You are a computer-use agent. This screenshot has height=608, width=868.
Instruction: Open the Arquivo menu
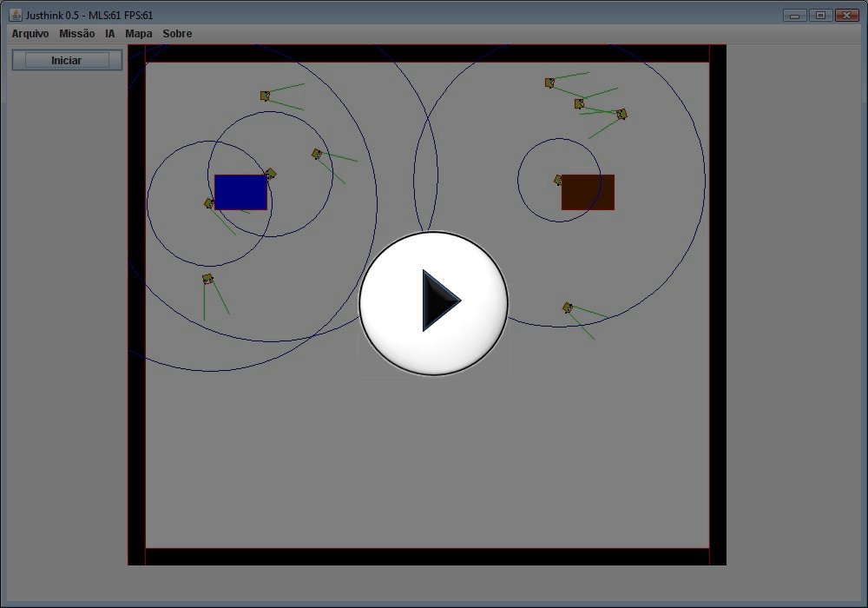30,34
